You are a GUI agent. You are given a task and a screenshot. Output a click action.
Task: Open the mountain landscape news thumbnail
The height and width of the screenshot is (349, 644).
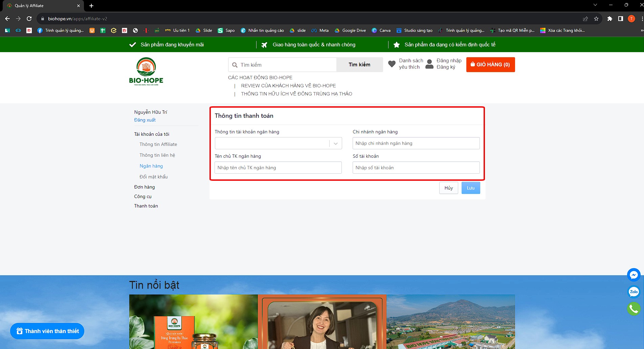coord(451,322)
